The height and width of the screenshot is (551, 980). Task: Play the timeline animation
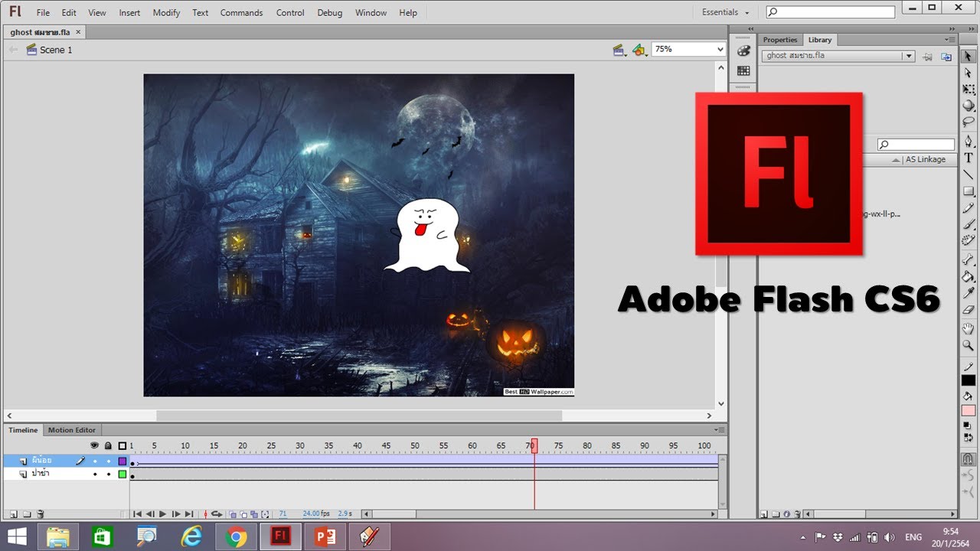coord(162,514)
